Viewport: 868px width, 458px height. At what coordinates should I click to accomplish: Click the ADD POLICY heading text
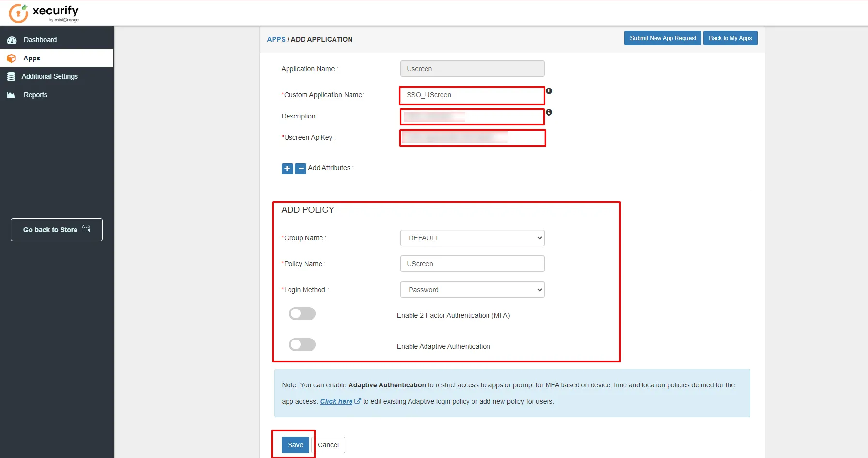(x=308, y=210)
